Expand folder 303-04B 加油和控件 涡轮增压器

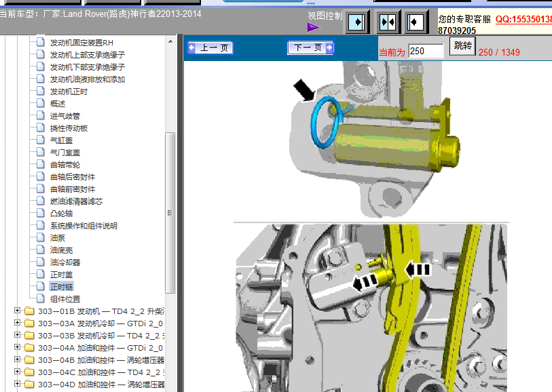point(17,359)
